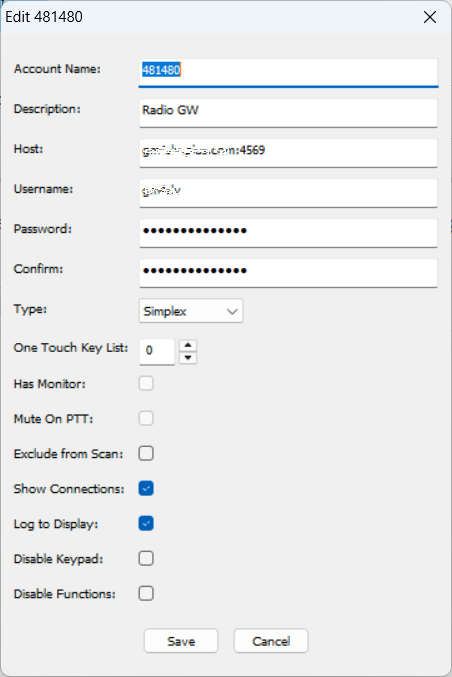
Task: Click the Description field containing Radio GW
Action: [x=288, y=113]
